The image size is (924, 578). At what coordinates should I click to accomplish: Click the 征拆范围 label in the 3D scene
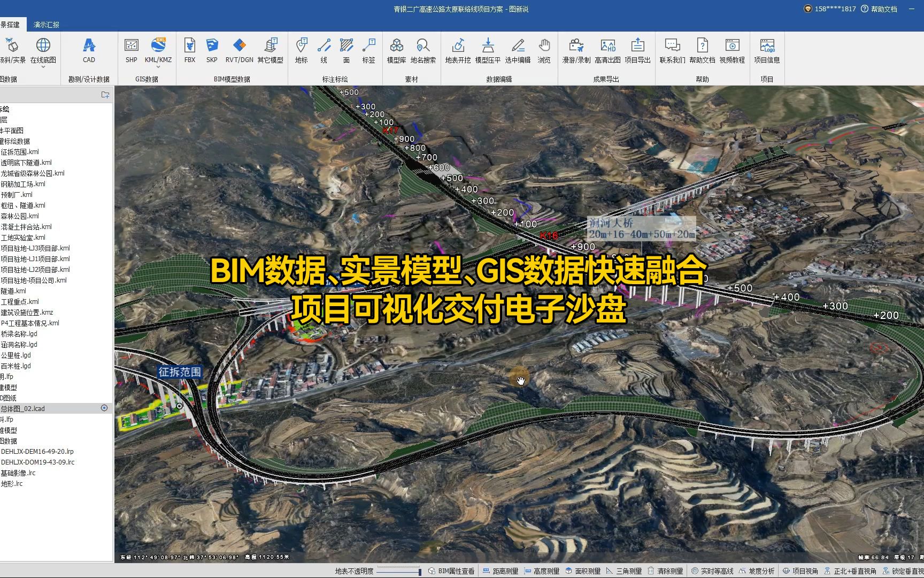pos(180,371)
